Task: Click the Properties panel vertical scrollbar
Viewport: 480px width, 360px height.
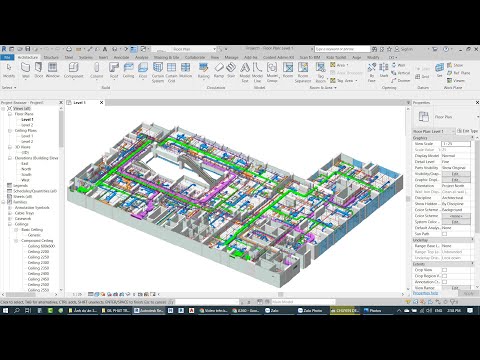Action: coord(477,187)
